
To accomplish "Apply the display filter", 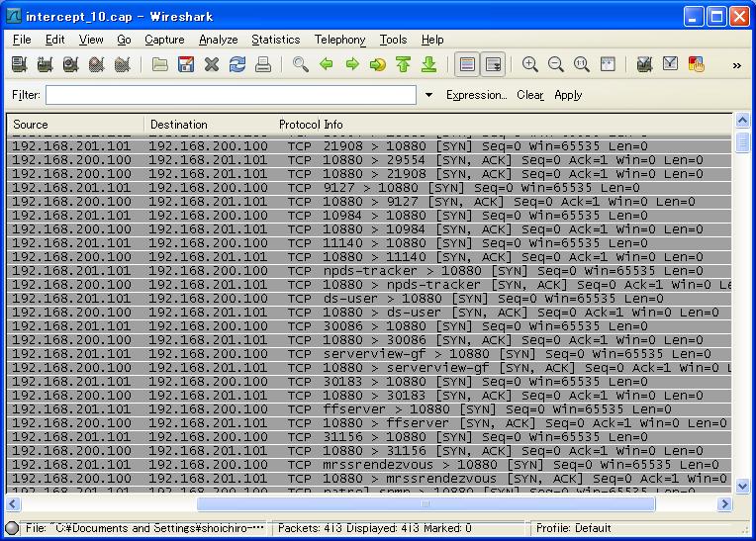I will (568, 95).
